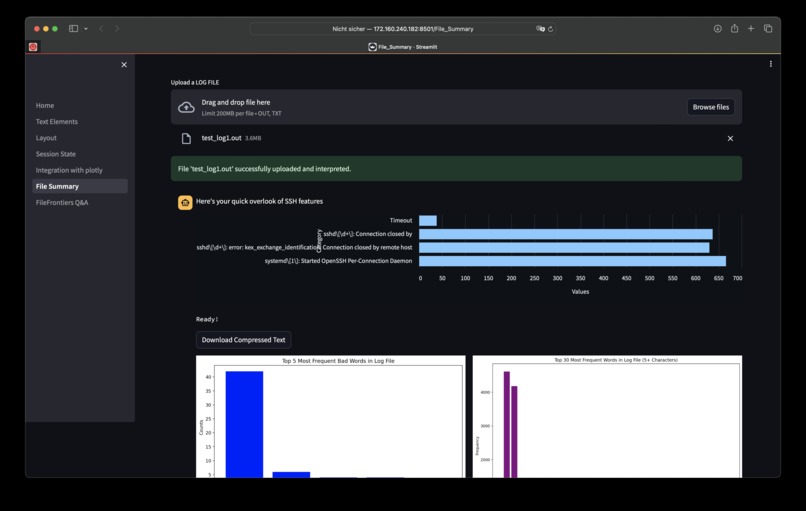This screenshot has height=511, width=806.
Task: Open the three-dot app menu
Action: tap(771, 64)
